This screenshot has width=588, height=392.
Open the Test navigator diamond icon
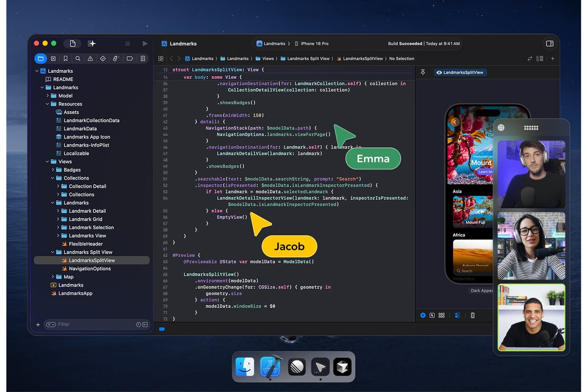103,58
